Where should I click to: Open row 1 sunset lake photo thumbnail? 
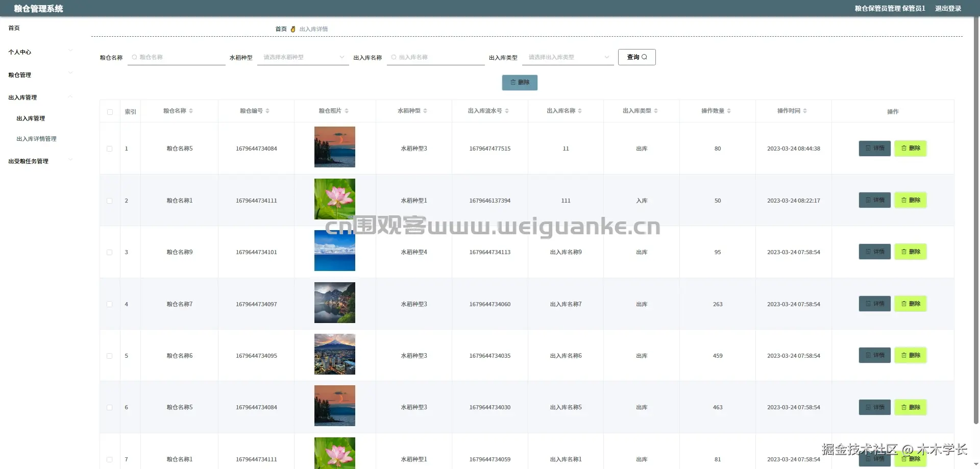[335, 147]
